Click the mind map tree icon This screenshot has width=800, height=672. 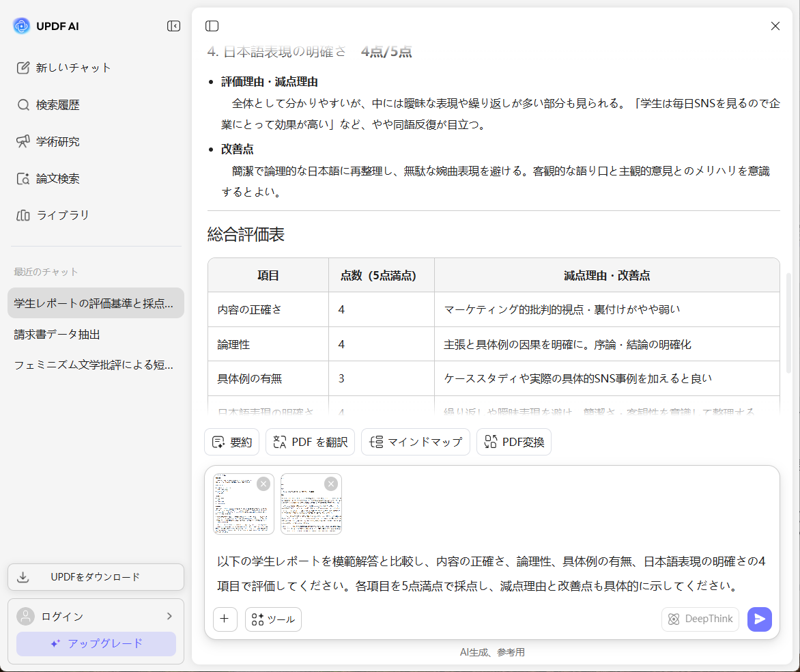[x=376, y=443]
